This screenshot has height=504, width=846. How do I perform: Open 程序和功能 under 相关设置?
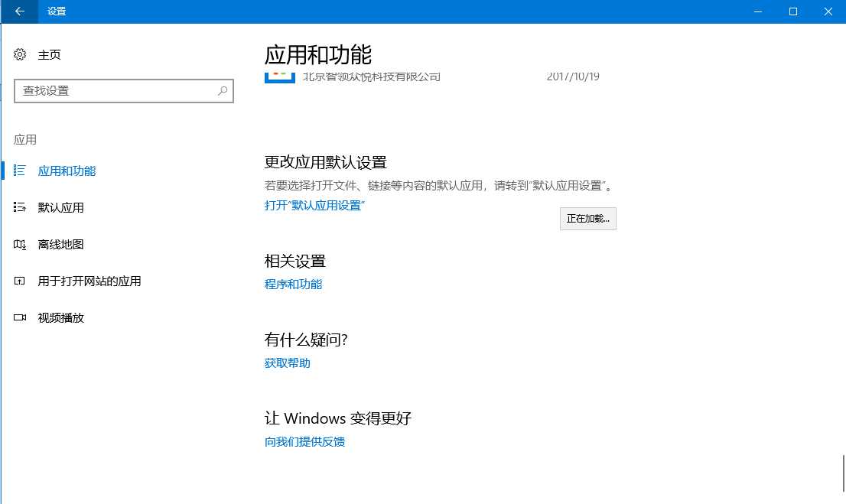pyautogui.click(x=294, y=284)
